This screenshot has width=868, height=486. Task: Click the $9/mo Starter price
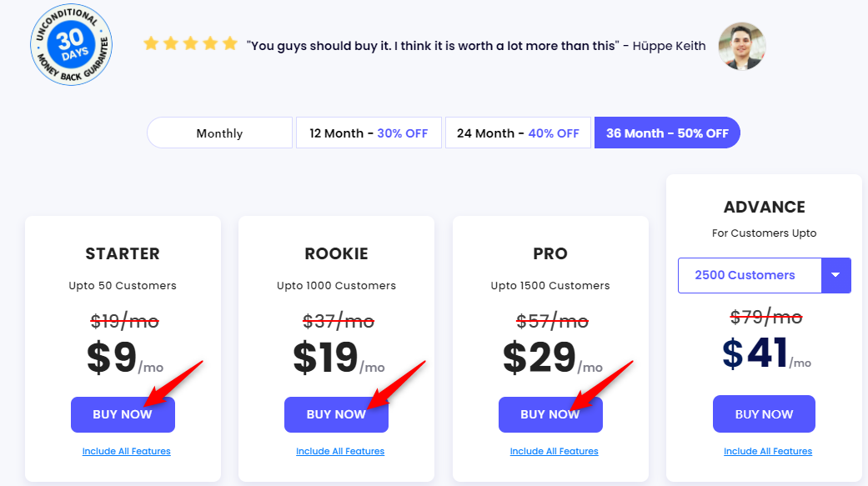click(x=125, y=358)
